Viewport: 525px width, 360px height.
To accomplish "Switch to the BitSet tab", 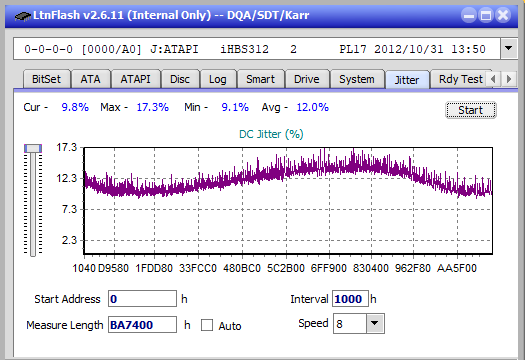I will click(x=46, y=79).
